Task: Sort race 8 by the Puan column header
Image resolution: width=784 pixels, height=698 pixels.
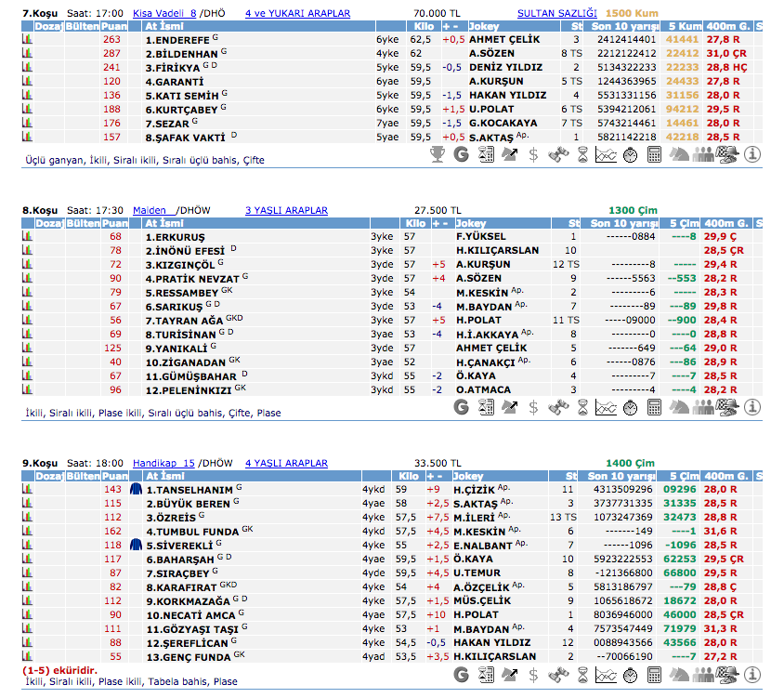Action: coord(114,224)
